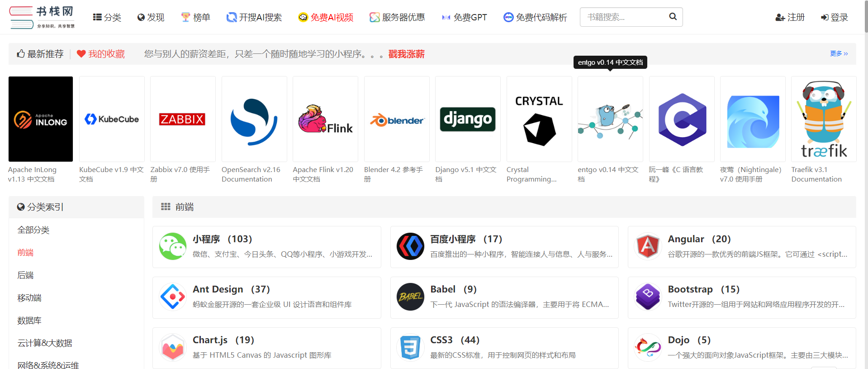Click the CSS3 logo icon
The height and width of the screenshot is (369, 868).
(x=410, y=347)
